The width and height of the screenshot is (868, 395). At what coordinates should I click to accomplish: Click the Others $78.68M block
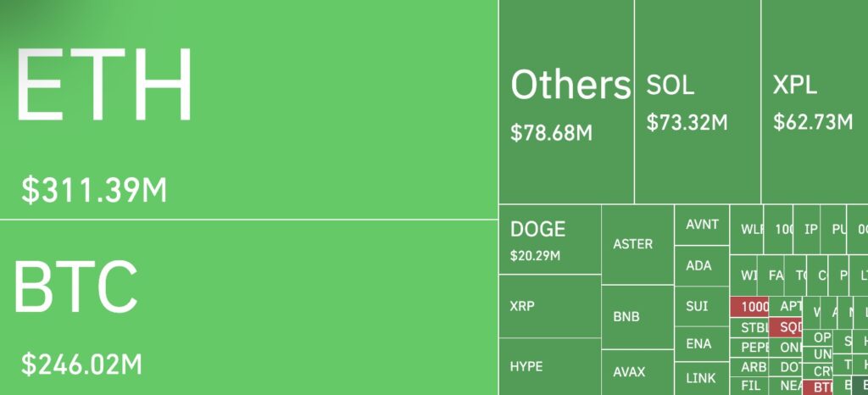566,102
